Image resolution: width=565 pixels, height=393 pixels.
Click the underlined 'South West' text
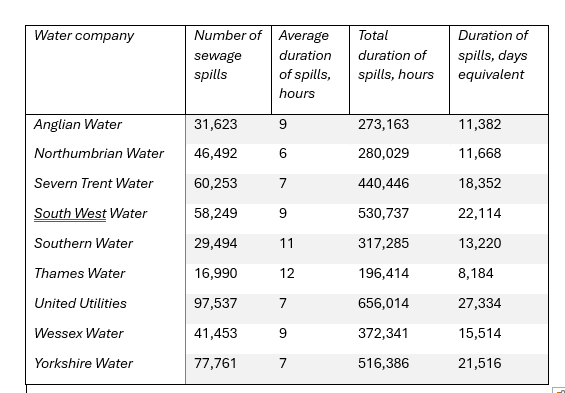click(x=70, y=213)
